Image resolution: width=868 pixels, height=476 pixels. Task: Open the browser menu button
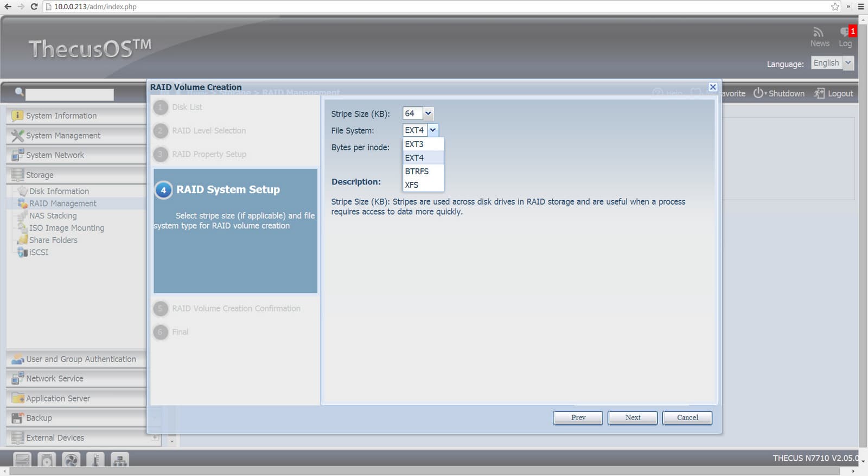(861, 7)
